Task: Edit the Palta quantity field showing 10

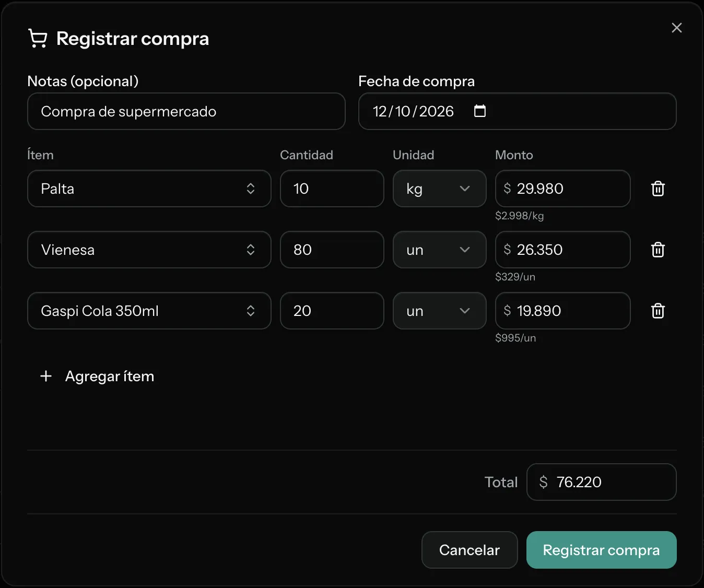Action: point(332,189)
